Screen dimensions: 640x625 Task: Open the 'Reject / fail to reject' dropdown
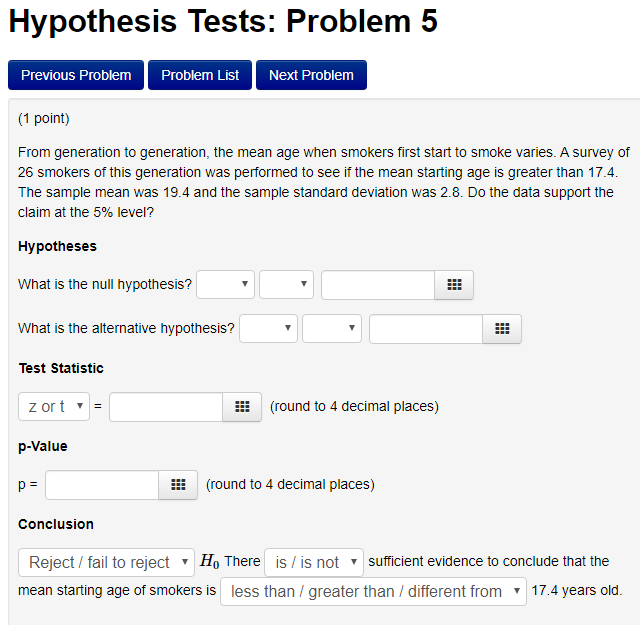107,562
